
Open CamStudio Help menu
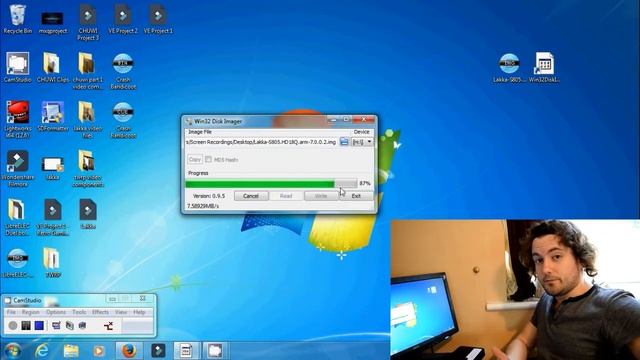[139, 312]
